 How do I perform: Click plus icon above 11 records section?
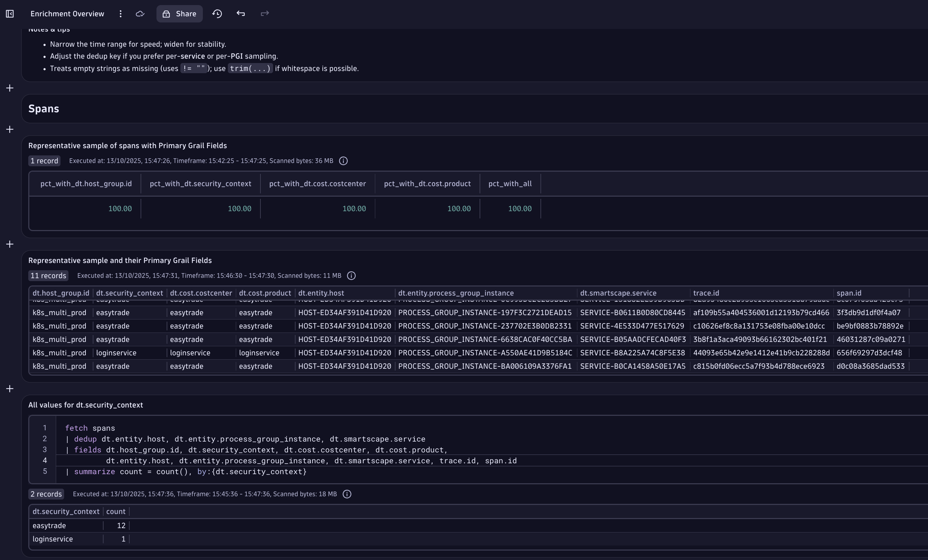10,245
